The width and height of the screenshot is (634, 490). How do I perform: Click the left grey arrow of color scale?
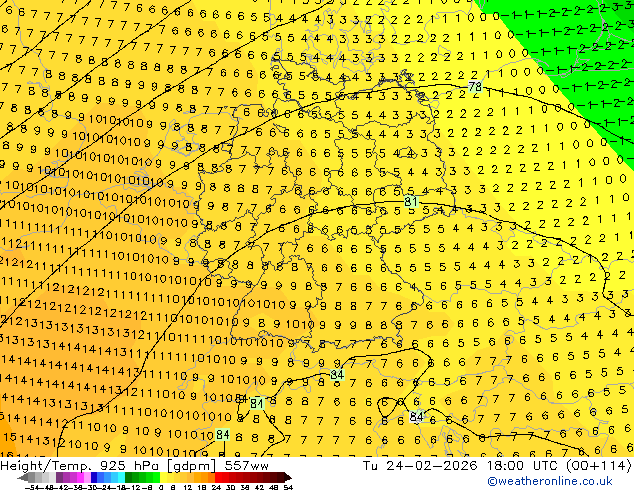(x=23, y=477)
